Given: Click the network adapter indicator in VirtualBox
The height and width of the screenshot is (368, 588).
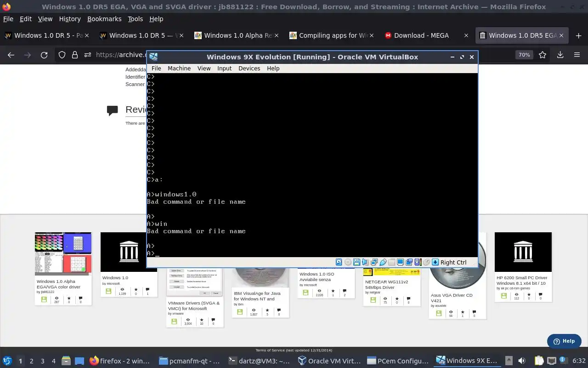Looking at the screenshot, I should [374, 262].
